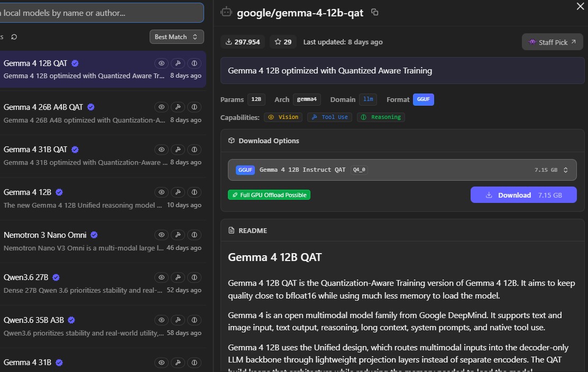Click the reasoning icon on Qwen3.6 35B A3B
The image size is (588, 372).
[x=194, y=320]
